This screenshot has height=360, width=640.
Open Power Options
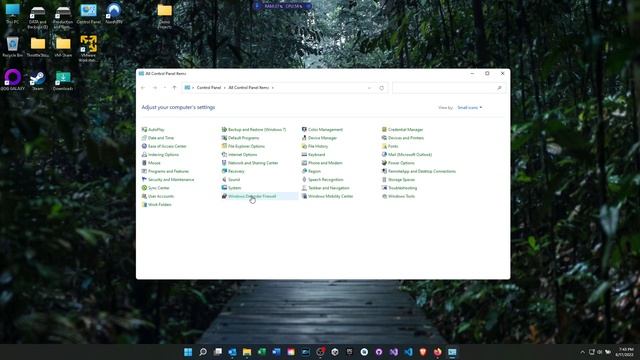(x=398, y=163)
